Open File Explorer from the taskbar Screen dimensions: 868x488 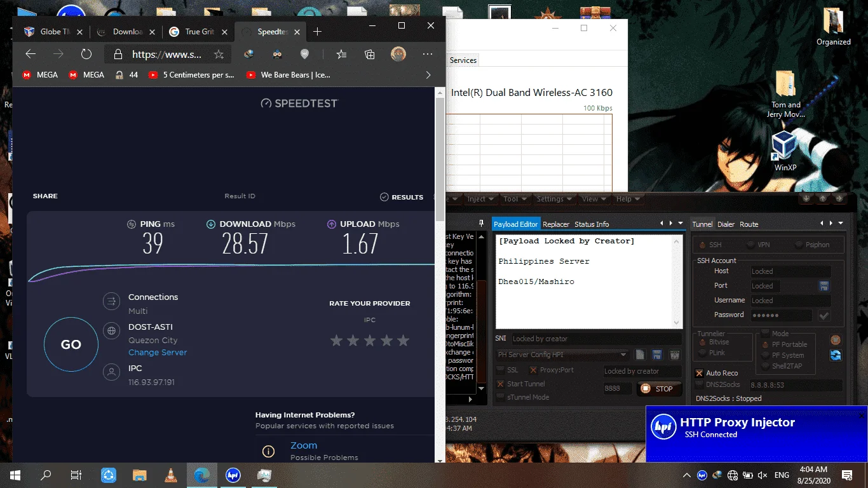click(140, 475)
